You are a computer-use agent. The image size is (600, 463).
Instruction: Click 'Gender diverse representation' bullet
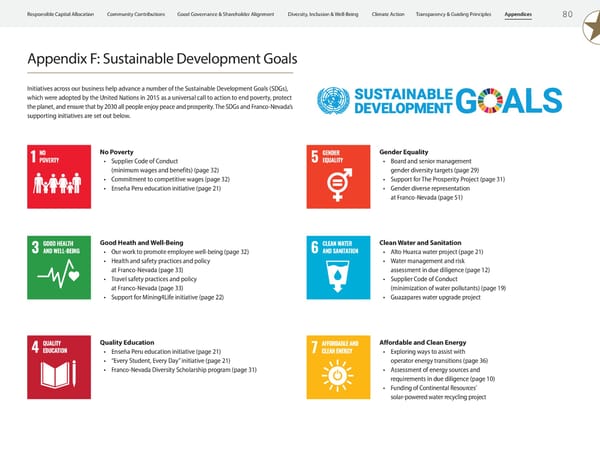(430, 193)
